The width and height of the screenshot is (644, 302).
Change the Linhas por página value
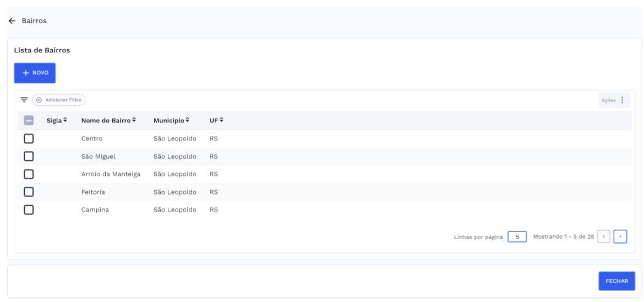point(516,237)
